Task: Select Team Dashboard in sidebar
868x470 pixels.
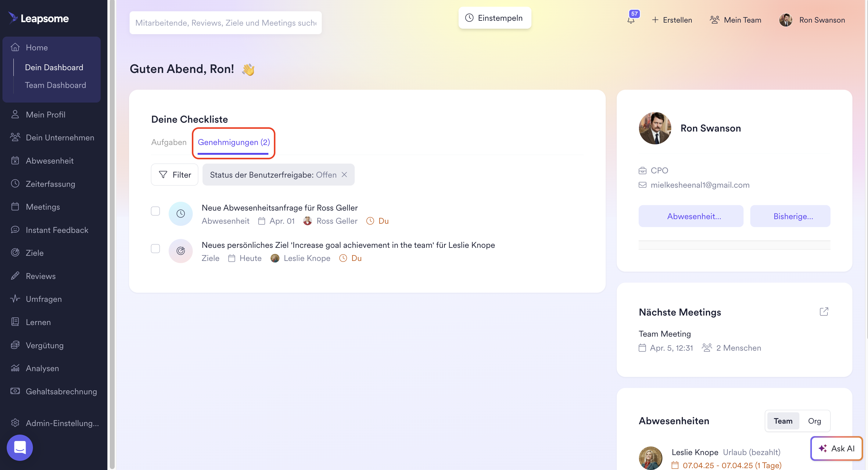Action: click(x=56, y=85)
